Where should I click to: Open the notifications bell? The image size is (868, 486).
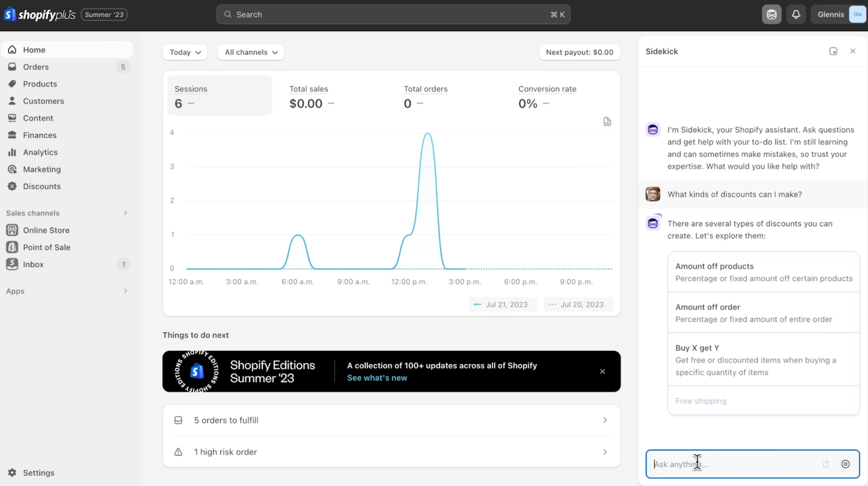coord(796,15)
